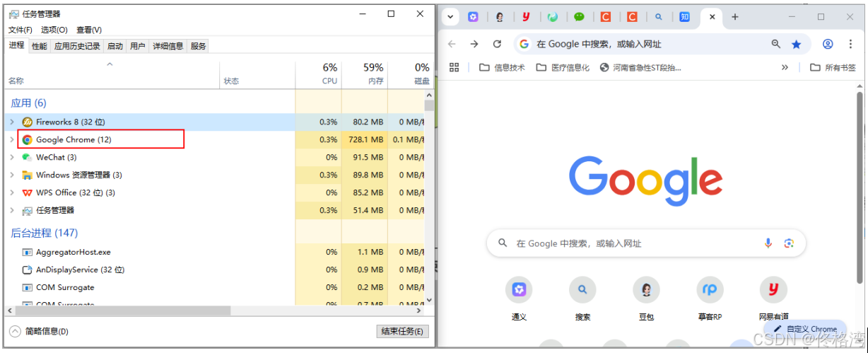
Task: Sort processes by the 内存 column
Action: click(363, 74)
